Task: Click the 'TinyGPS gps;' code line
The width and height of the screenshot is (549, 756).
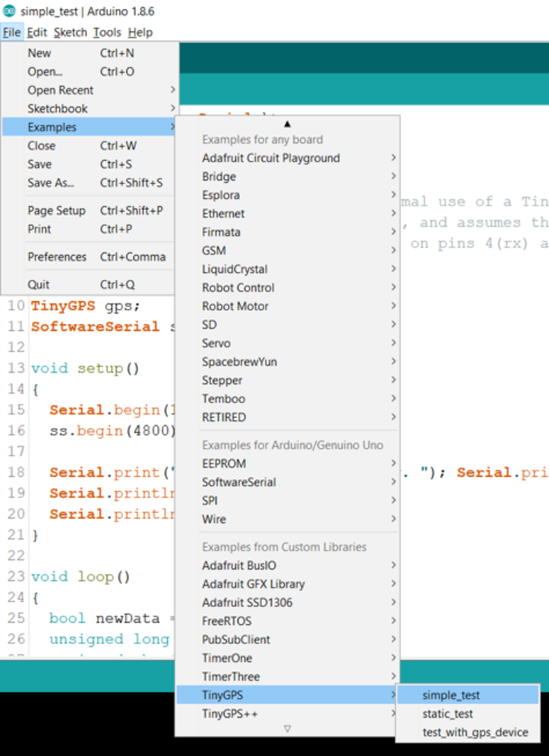Action: point(85,306)
